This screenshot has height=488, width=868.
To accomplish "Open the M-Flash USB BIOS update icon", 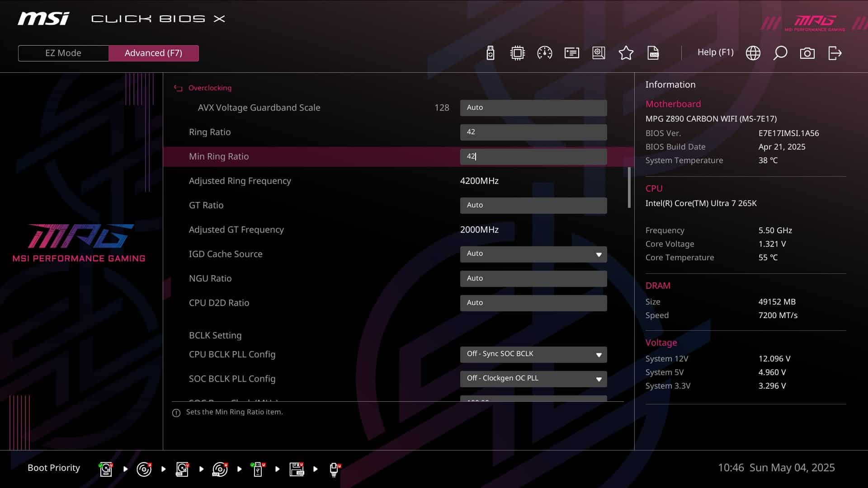I will tap(491, 53).
